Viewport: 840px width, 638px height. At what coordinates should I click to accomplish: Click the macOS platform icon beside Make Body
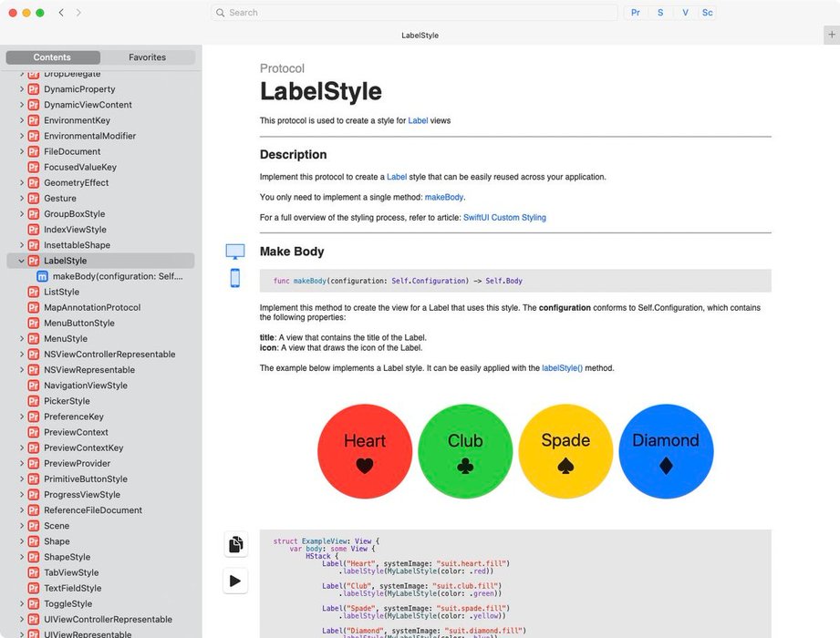(x=235, y=251)
